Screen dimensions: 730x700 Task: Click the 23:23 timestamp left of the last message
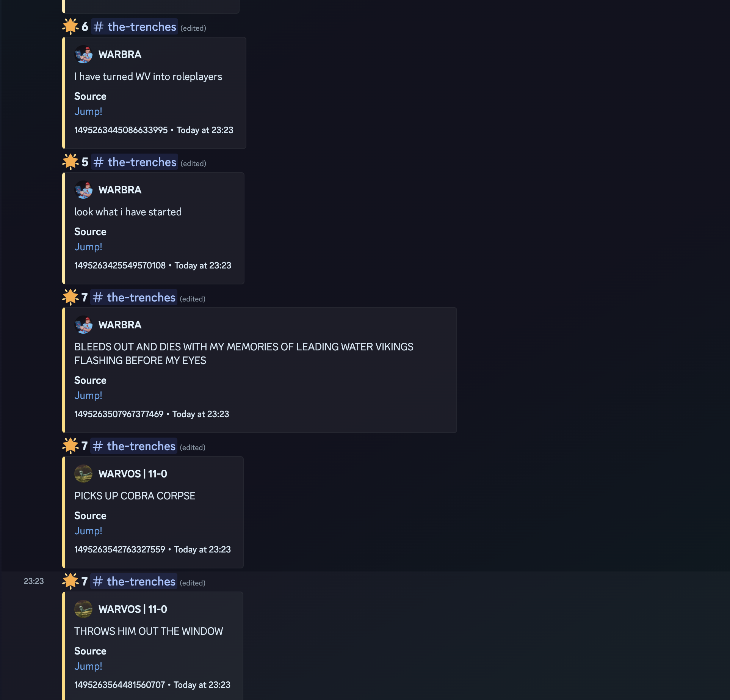34,581
